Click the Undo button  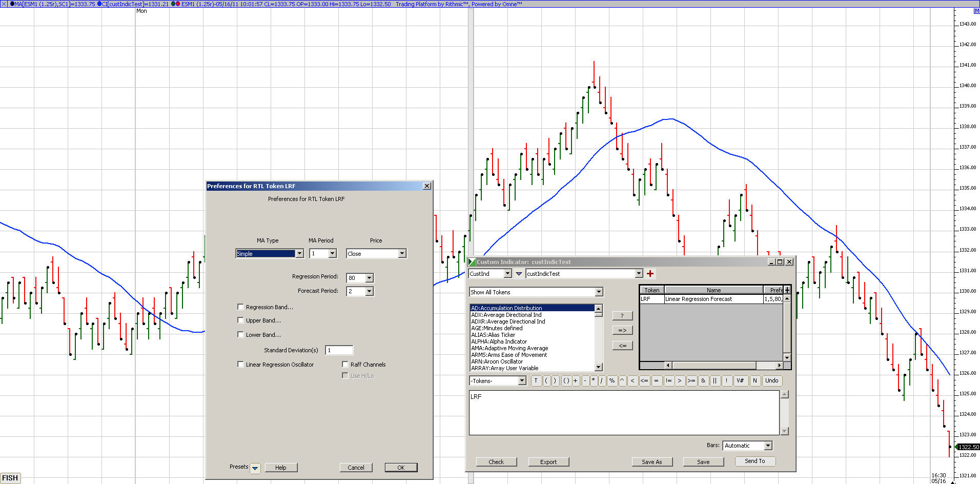[x=772, y=380]
